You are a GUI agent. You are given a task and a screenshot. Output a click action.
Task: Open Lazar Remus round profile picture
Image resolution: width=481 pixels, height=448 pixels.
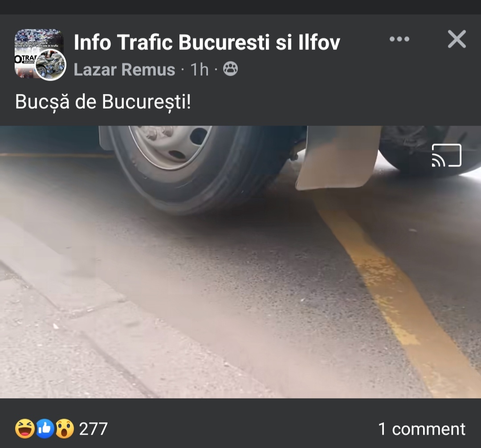pos(50,65)
